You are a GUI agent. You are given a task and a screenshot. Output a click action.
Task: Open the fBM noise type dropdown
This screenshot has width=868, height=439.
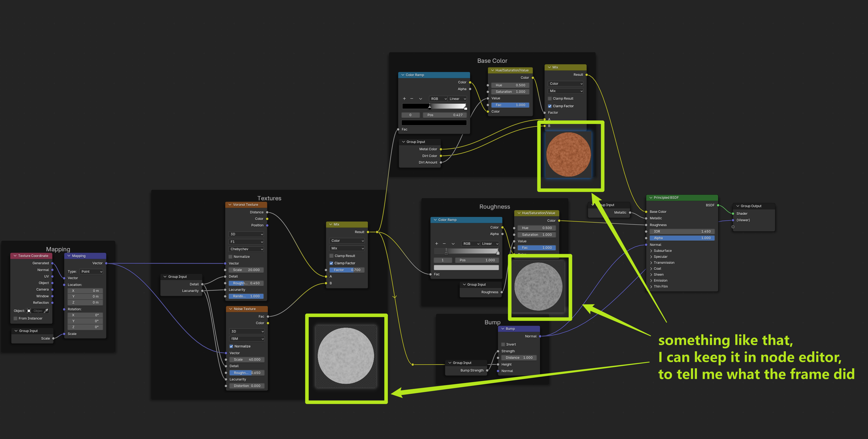click(247, 339)
